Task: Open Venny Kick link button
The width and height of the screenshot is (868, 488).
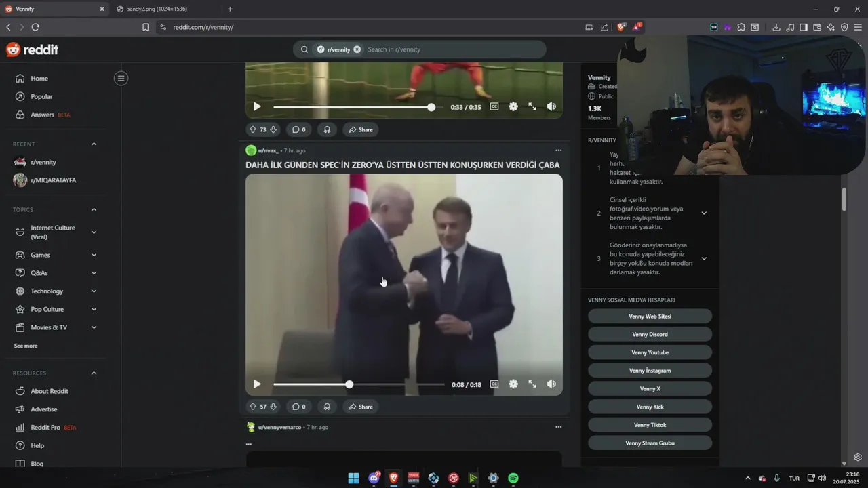Action: 650,407
